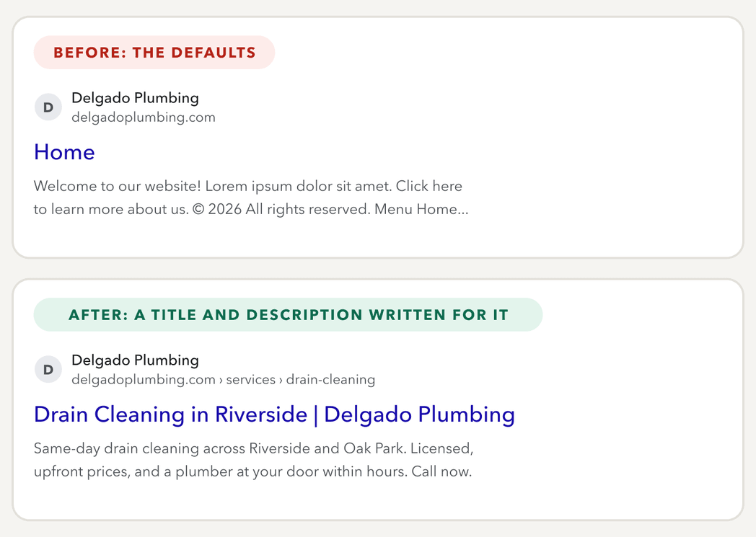Image resolution: width=756 pixels, height=537 pixels.
Task: Select the delgadoplumbing.com URL in first result
Action: 144,117
